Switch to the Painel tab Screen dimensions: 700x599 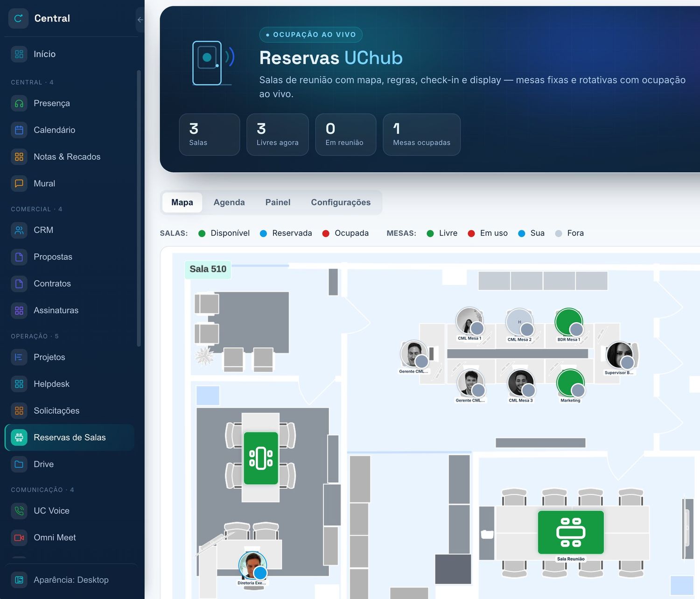[278, 202]
